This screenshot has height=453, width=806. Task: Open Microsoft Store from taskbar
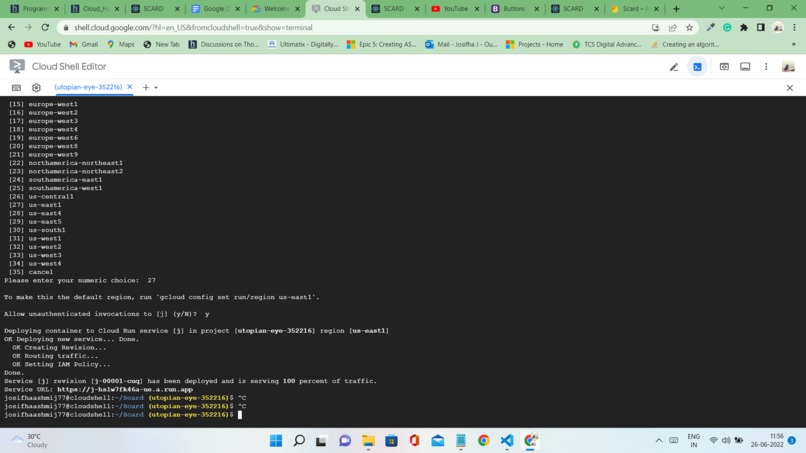pos(391,441)
